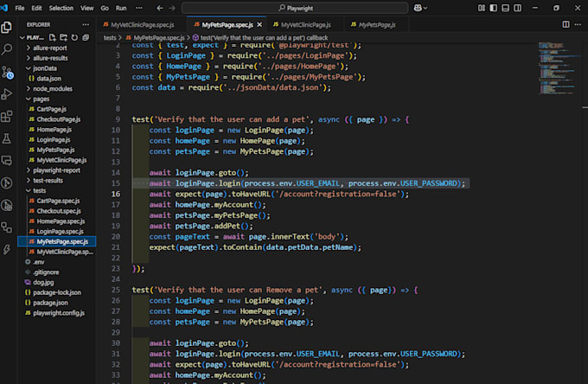Open the View menu
Image resolution: width=588 pixels, height=384 pixels.
(x=87, y=8)
